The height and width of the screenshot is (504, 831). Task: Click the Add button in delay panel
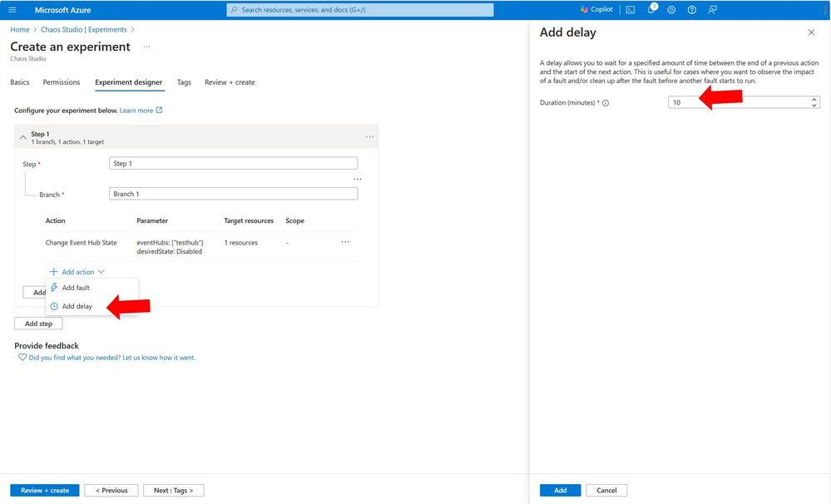[x=560, y=490]
